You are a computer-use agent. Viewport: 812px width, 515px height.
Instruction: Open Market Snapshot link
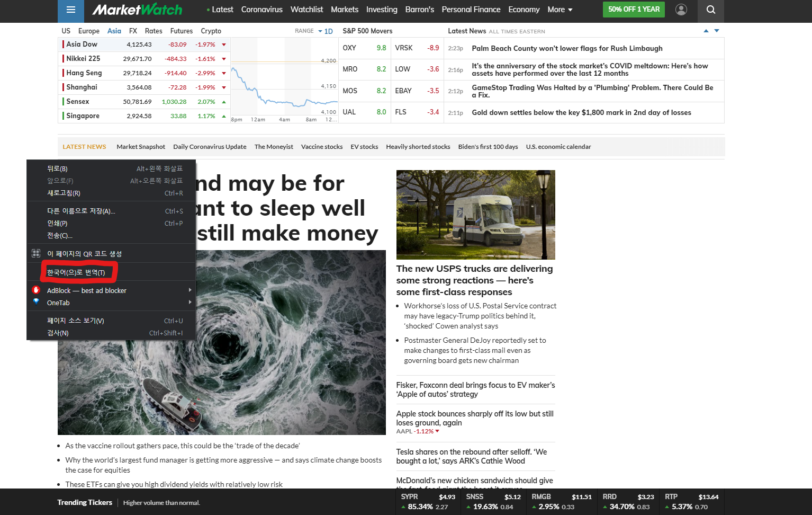pos(141,147)
